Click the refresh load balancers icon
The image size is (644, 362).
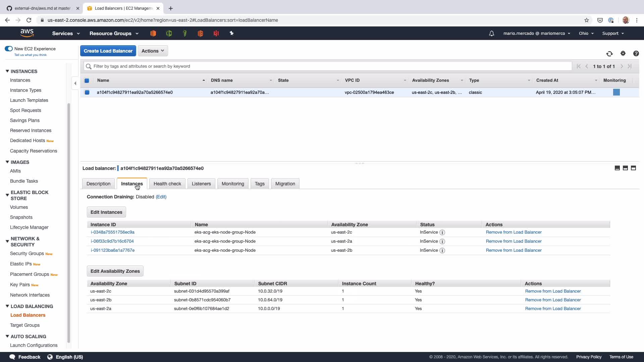609,54
